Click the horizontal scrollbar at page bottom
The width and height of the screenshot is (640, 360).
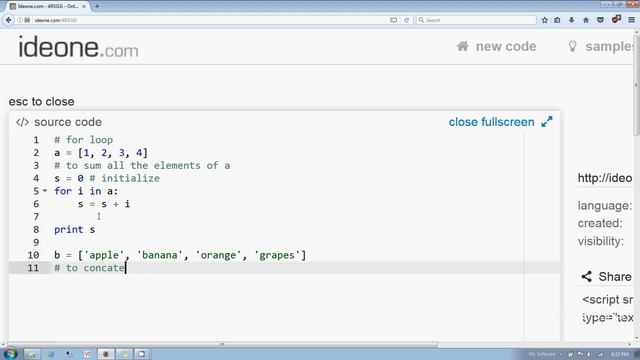tap(222, 344)
